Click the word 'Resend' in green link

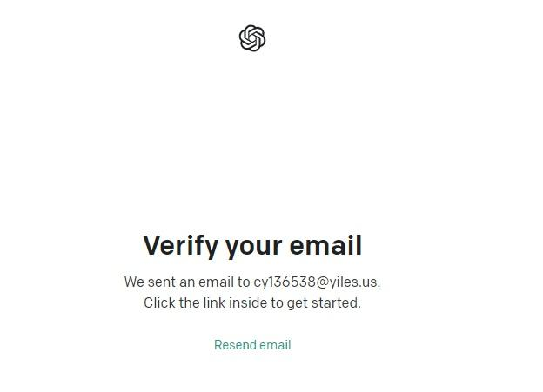tap(235, 345)
